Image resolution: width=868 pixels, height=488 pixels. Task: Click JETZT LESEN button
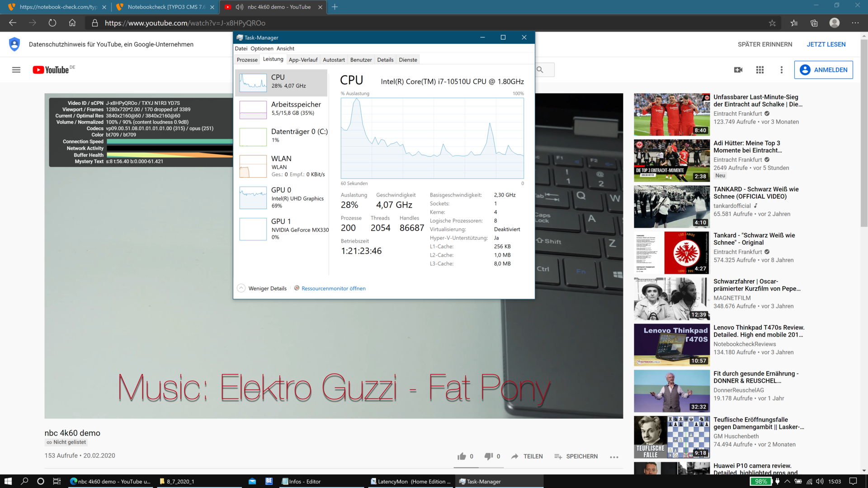pyautogui.click(x=826, y=44)
